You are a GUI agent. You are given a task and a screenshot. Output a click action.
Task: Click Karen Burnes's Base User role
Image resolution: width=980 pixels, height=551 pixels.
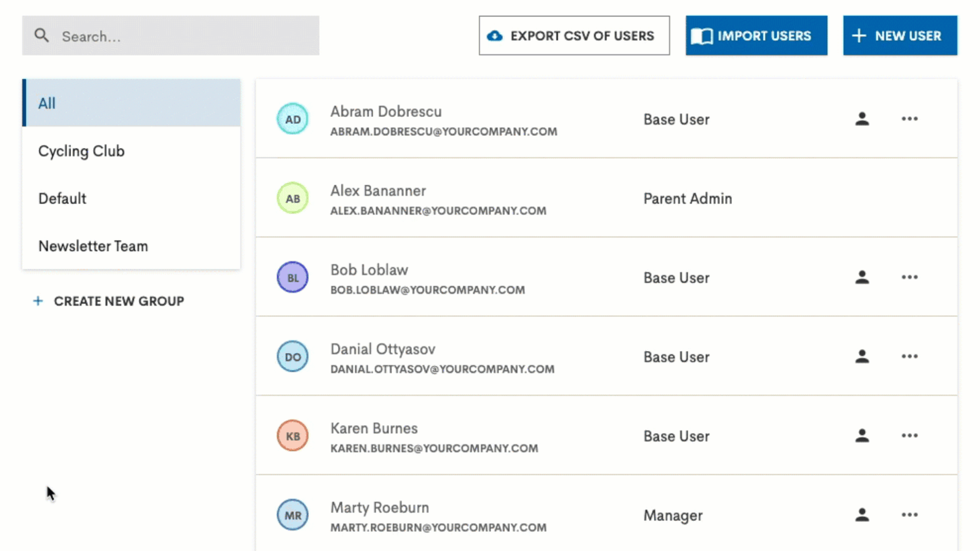676,436
